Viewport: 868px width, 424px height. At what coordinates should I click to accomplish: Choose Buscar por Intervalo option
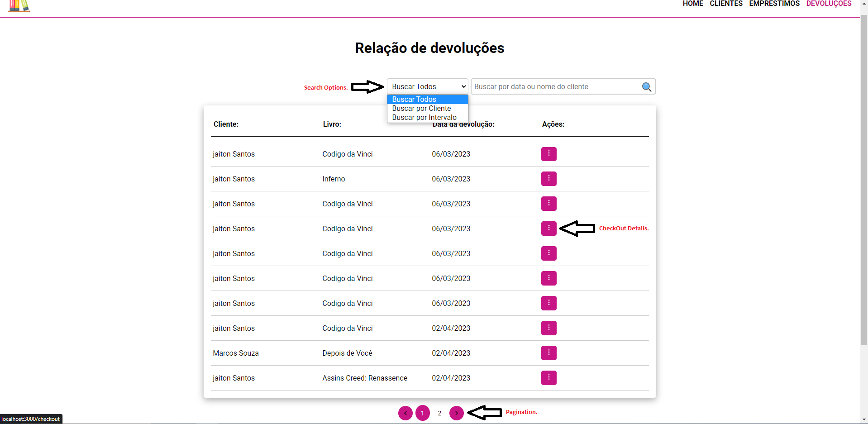427,117
